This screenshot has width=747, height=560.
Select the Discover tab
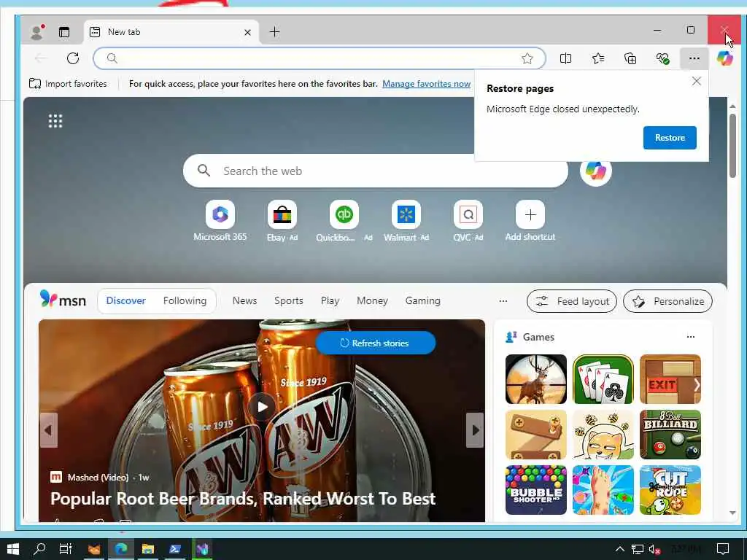click(125, 301)
